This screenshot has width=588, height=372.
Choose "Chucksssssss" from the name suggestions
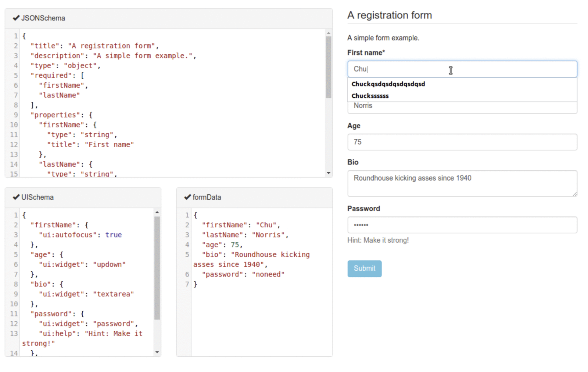point(370,96)
